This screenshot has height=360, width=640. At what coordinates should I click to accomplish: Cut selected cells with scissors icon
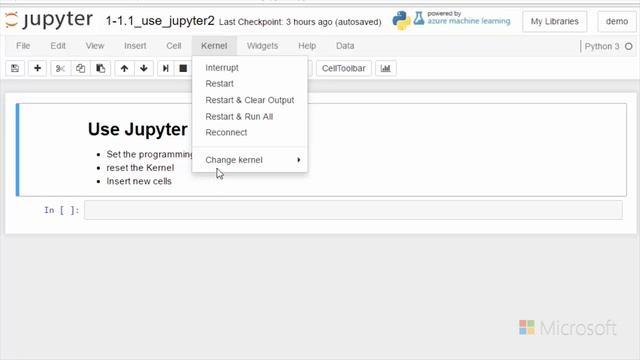(60, 68)
